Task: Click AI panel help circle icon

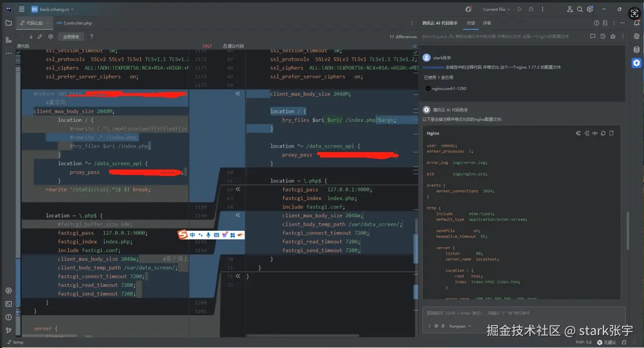Action: coord(596,23)
